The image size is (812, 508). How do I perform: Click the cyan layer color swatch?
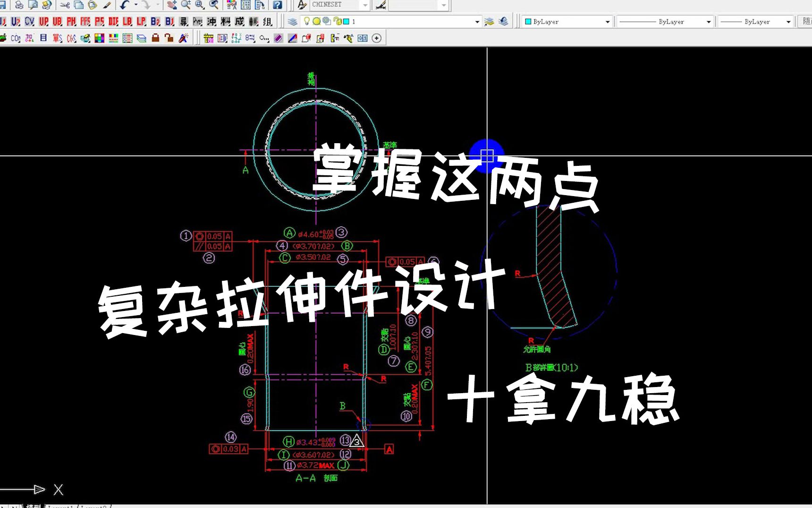pyautogui.click(x=346, y=22)
